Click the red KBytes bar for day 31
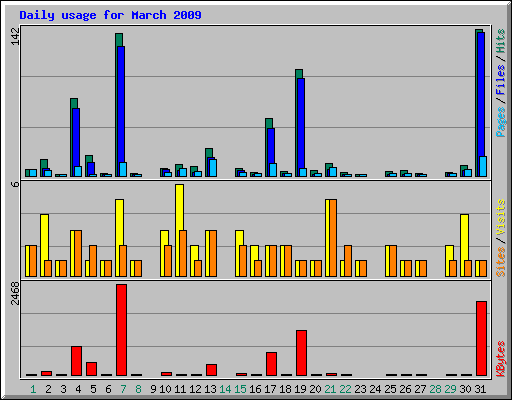 pos(481,338)
